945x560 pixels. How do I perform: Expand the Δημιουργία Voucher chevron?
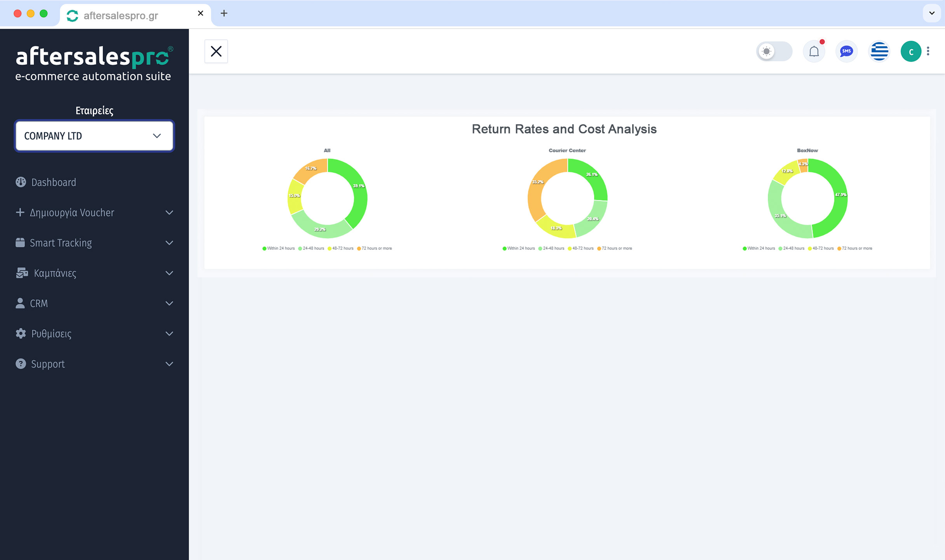[169, 212]
